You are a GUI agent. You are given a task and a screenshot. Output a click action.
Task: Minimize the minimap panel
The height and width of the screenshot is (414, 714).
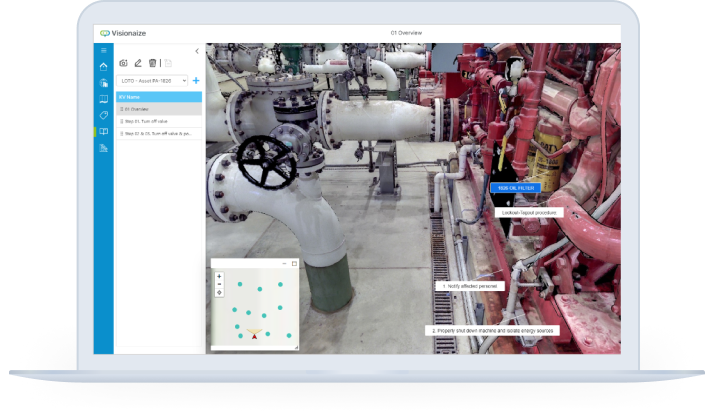(x=285, y=263)
